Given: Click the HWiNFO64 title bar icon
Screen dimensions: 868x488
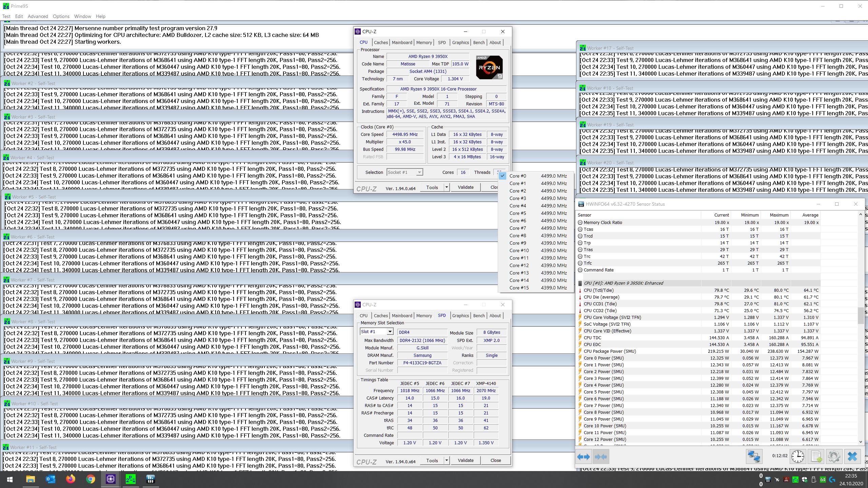Looking at the screenshot, I should 581,204.
